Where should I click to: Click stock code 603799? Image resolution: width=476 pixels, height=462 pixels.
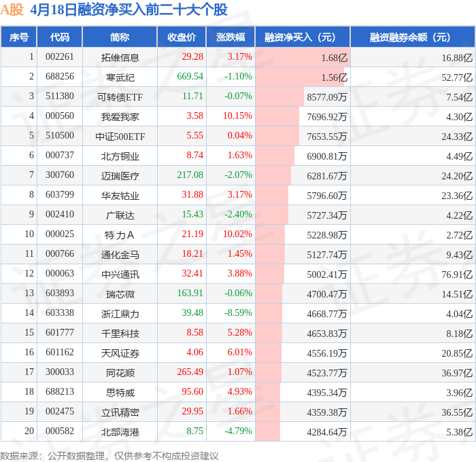[x=60, y=194]
